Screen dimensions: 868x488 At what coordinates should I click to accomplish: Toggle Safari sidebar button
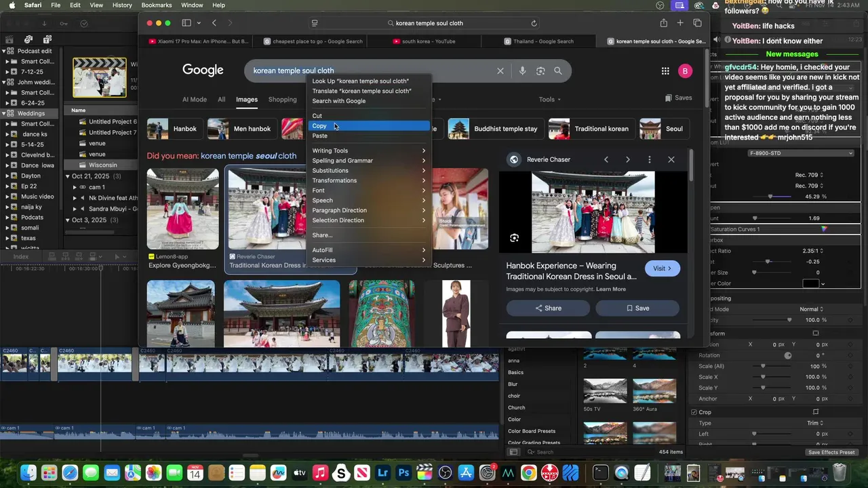click(x=186, y=23)
